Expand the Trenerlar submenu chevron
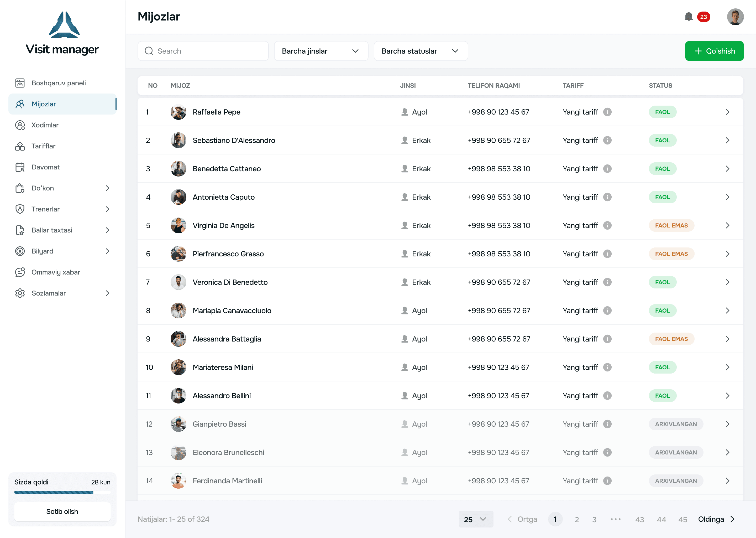This screenshot has height=538, width=756. point(107,209)
